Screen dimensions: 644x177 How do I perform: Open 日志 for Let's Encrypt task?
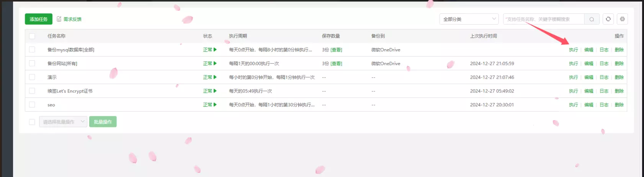click(604, 91)
